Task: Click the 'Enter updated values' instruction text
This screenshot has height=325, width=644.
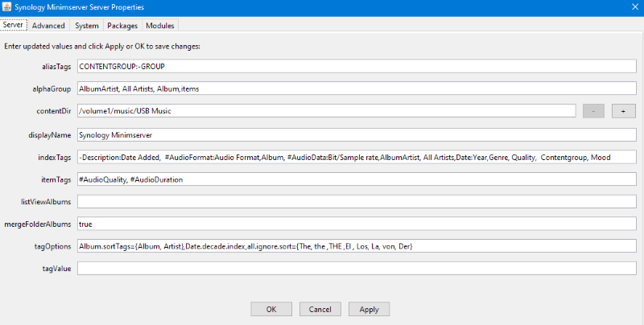Action: [x=102, y=47]
